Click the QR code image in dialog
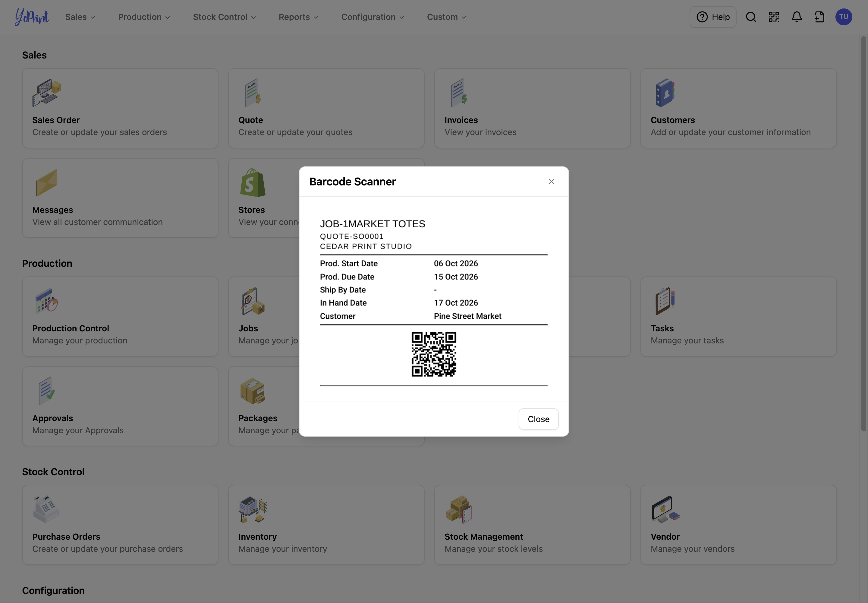Viewport: 868px width, 603px height. pos(434,354)
